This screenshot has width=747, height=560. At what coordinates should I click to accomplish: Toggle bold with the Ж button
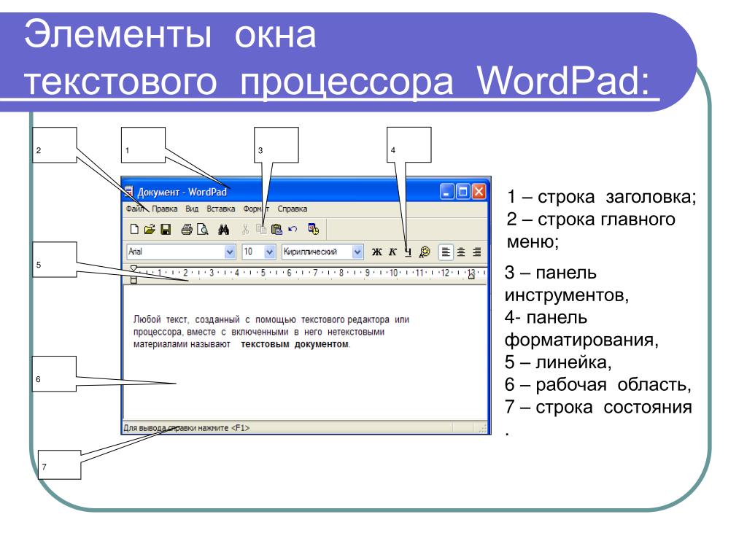377,252
